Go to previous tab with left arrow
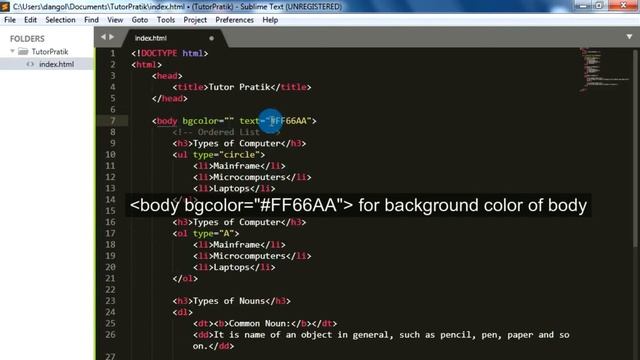The width and height of the screenshot is (640, 360). (103, 37)
